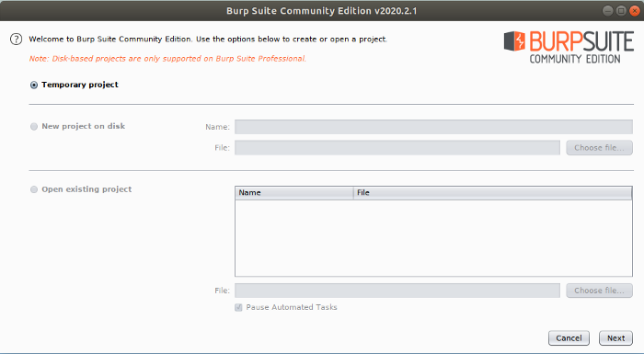
Task: Close the Burp Suite window
Action: [634, 11]
